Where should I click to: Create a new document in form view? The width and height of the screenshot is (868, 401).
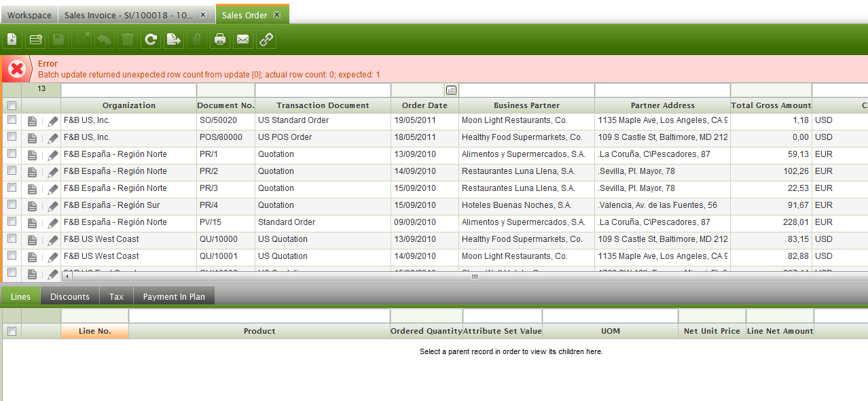(12, 40)
